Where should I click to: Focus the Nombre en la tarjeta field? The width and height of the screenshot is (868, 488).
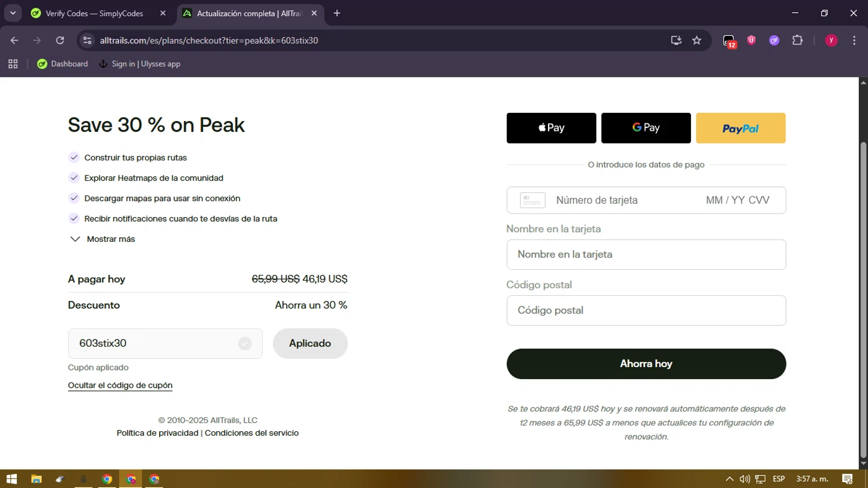coord(646,255)
